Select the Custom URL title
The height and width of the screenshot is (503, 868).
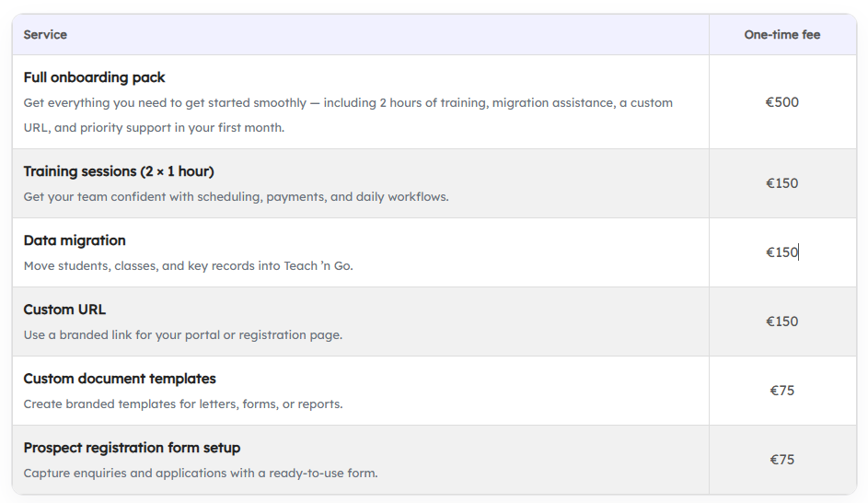(65, 310)
